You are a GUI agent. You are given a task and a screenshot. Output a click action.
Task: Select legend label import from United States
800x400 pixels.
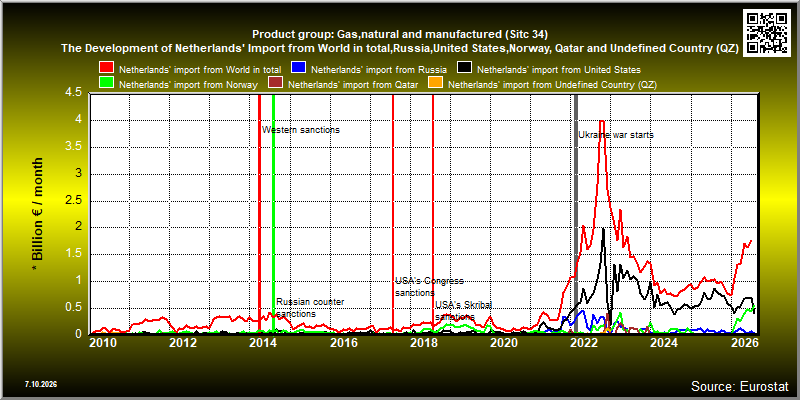point(559,69)
